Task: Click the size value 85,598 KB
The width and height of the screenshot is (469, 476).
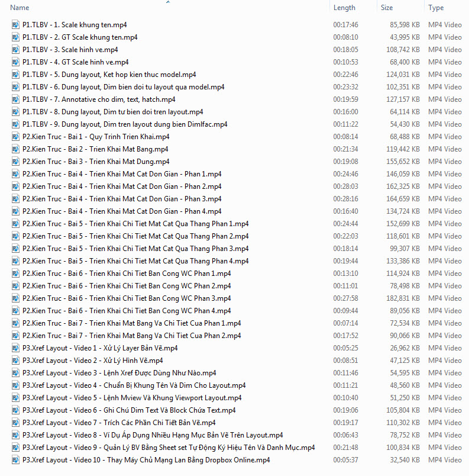Action: (405, 25)
